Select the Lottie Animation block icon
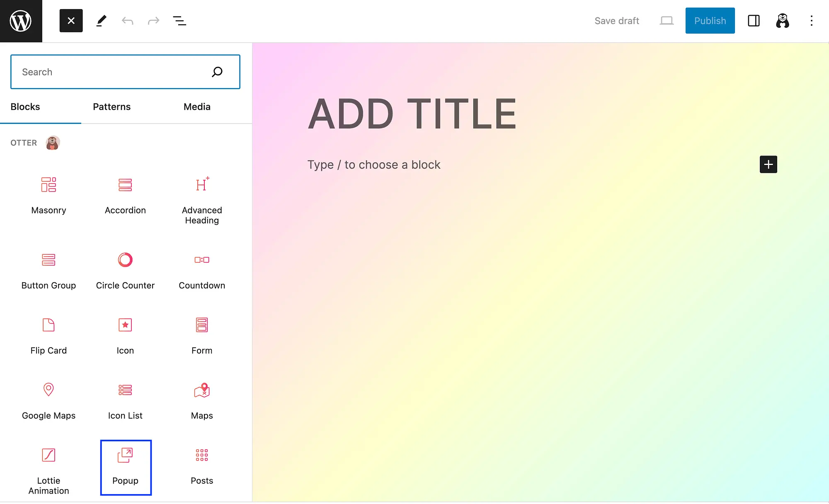Viewport: 829px width, 504px height. (x=48, y=455)
